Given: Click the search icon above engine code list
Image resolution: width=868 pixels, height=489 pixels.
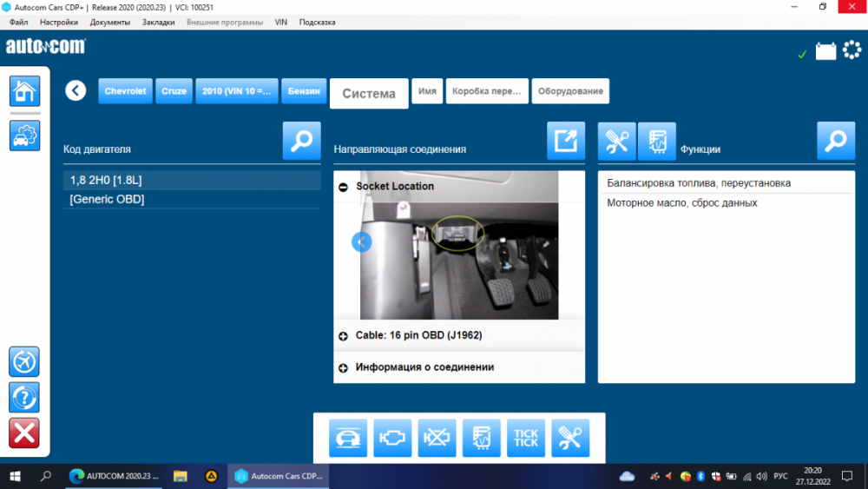Looking at the screenshot, I should pos(301,141).
